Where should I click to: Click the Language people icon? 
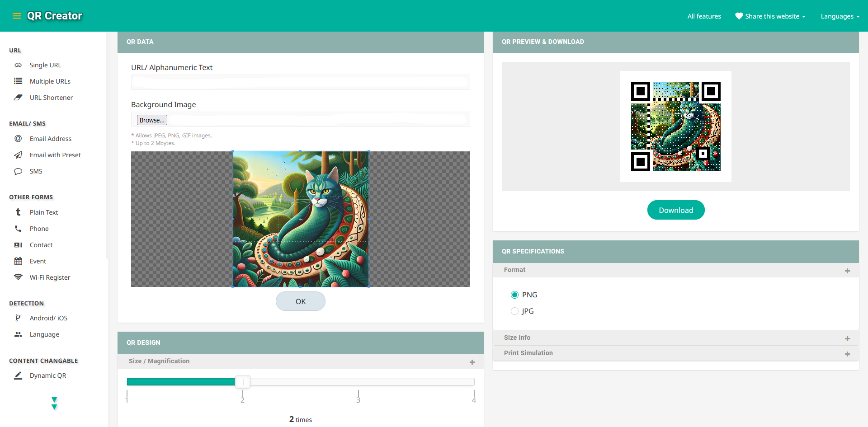tap(18, 334)
